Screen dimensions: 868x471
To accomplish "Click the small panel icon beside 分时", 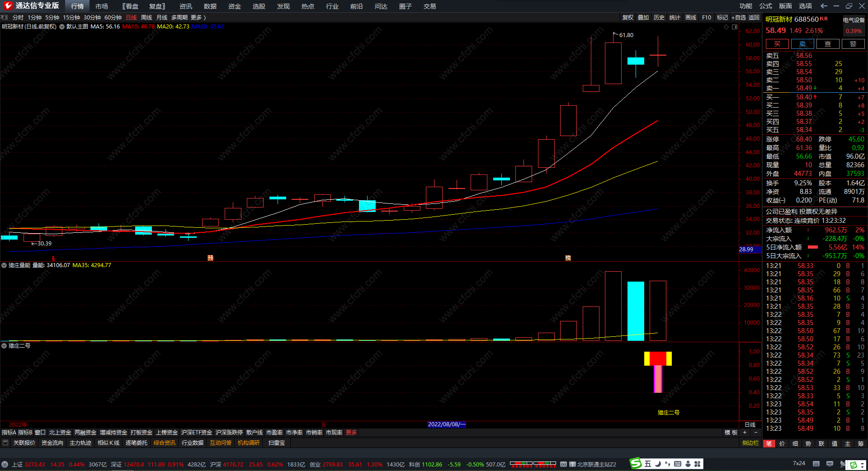I will pos(5,17).
